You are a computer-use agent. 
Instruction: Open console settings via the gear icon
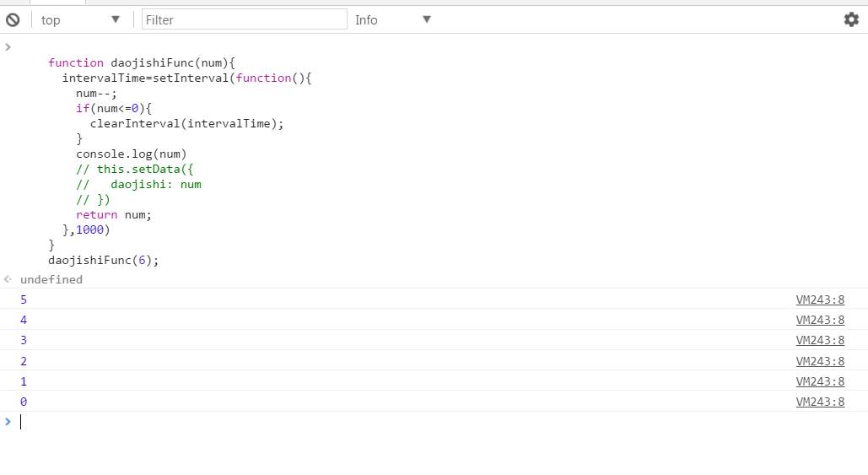click(x=851, y=19)
